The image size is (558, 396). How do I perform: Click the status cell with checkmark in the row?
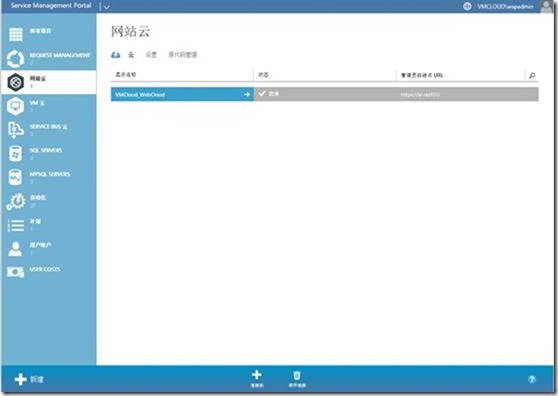click(x=325, y=94)
